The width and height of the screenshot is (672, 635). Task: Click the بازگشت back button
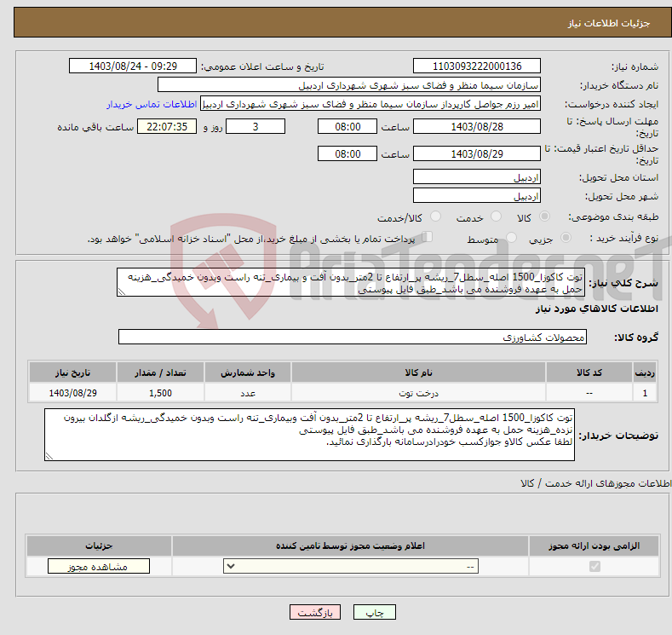[315, 612]
